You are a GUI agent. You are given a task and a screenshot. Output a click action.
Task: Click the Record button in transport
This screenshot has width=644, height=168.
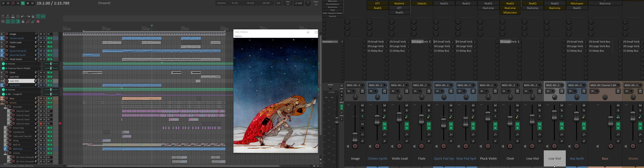(13, 3)
